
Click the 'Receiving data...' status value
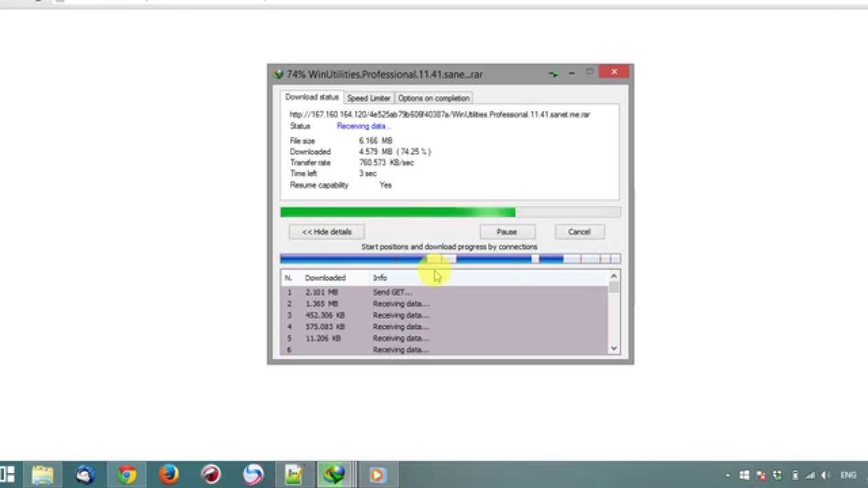click(364, 126)
